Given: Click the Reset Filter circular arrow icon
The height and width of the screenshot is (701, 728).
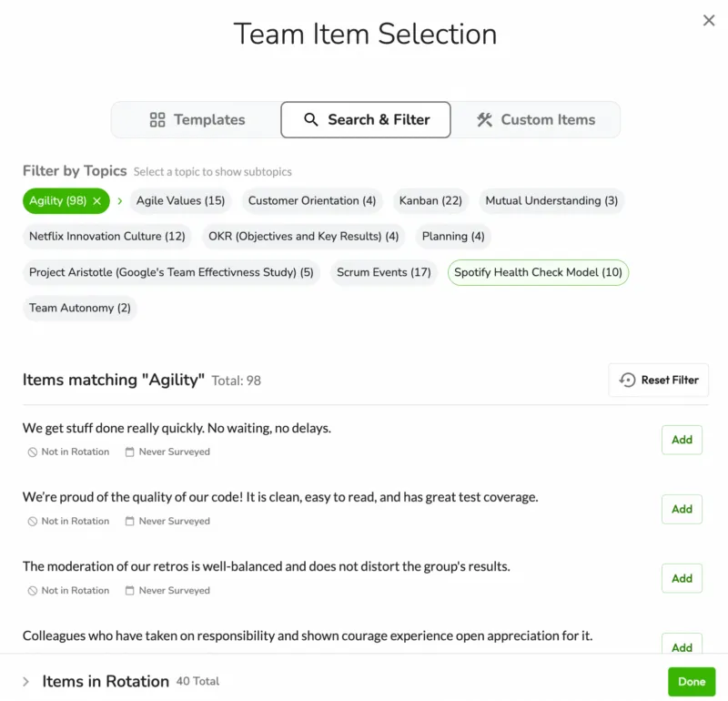Looking at the screenshot, I should coord(628,381).
